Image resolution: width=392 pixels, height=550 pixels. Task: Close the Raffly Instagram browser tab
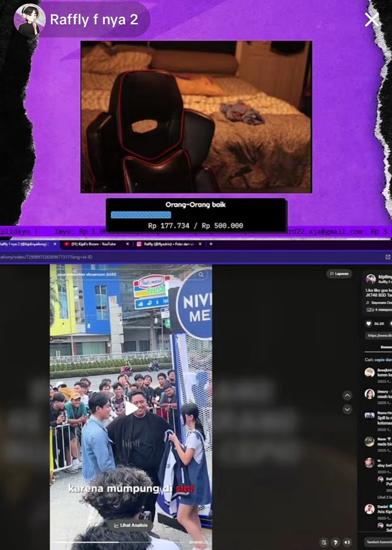coord(201,244)
